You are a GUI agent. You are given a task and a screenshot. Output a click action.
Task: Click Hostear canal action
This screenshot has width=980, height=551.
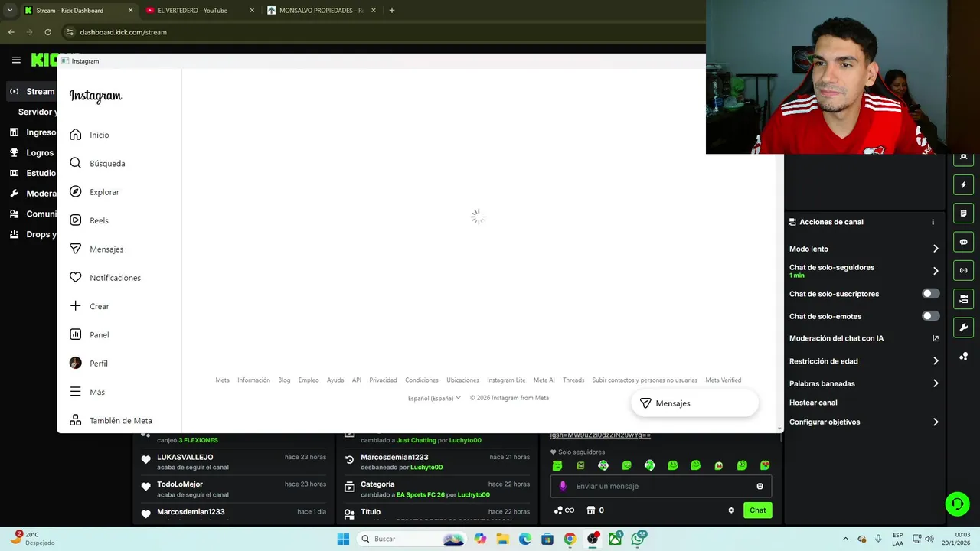[813, 403]
